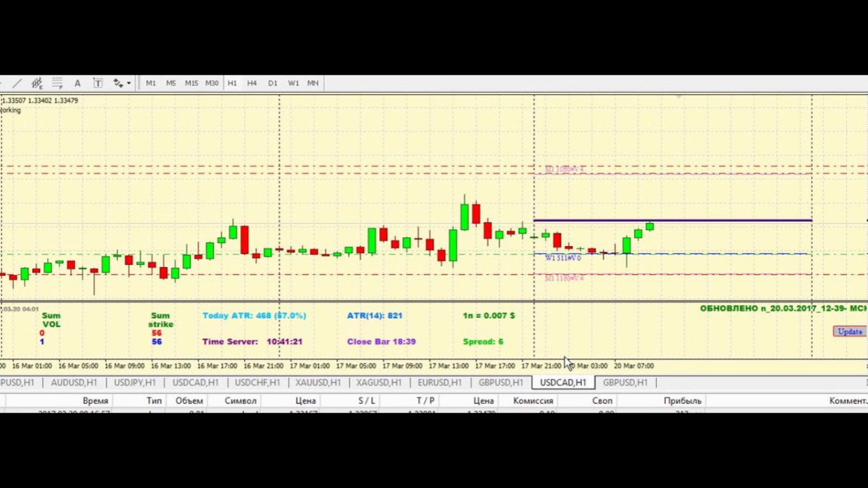Screen dimensions: 868x488
Task: Click the Sum strike label
Action: [161, 320]
